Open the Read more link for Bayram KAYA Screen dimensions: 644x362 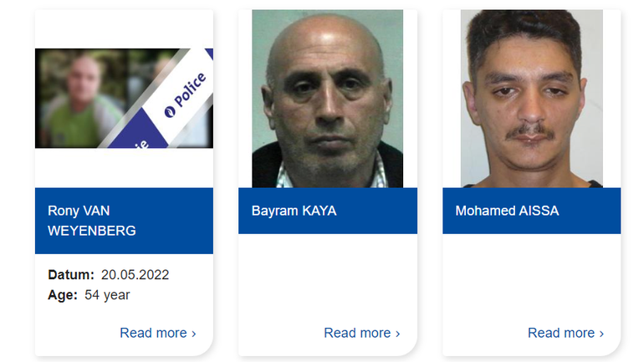click(362, 333)
